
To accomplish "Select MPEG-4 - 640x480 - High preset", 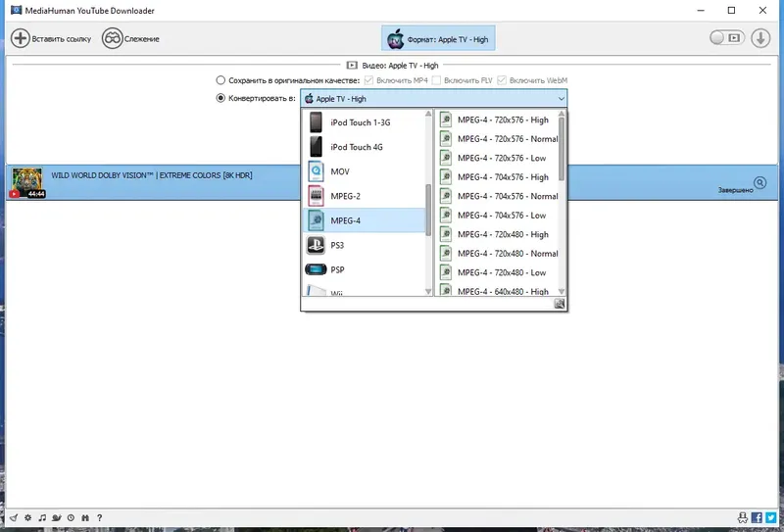I will pos(498,291).
